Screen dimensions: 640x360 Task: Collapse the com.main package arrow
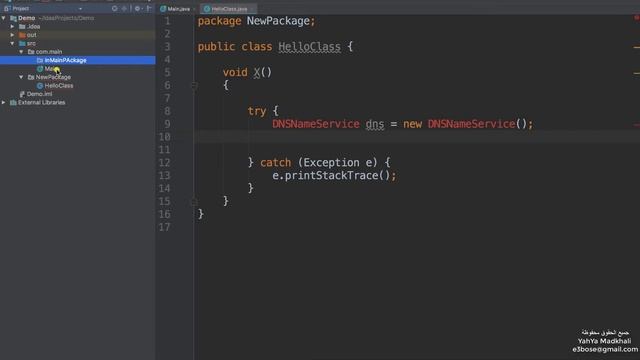point(21,52)
